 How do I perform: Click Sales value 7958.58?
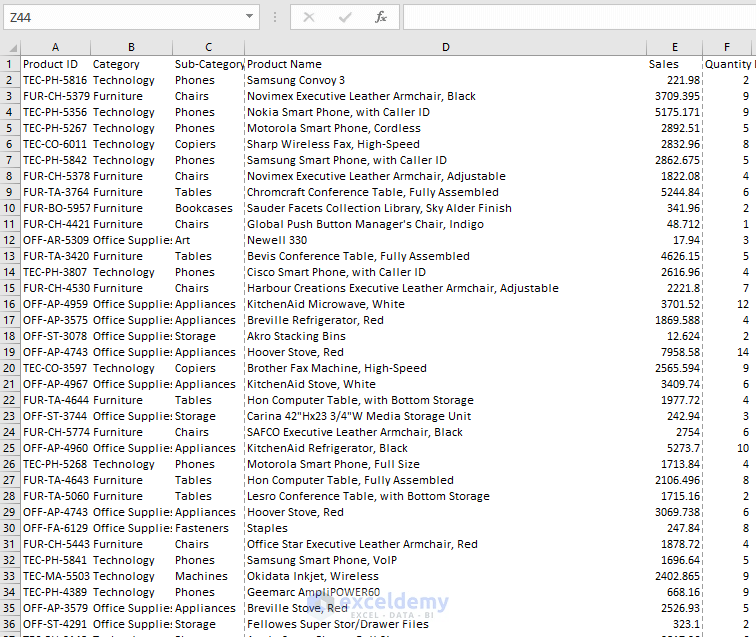pyautogui.click(x=675, y=352)
